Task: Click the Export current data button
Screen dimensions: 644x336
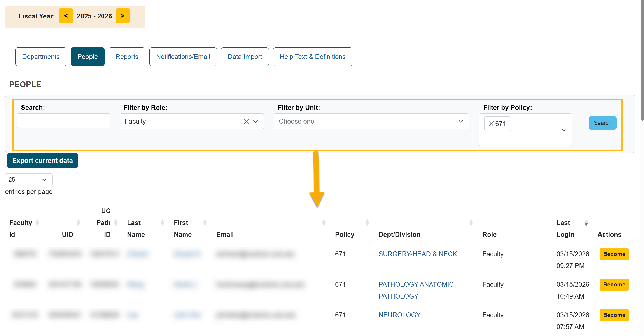Action: pos(42,161)
